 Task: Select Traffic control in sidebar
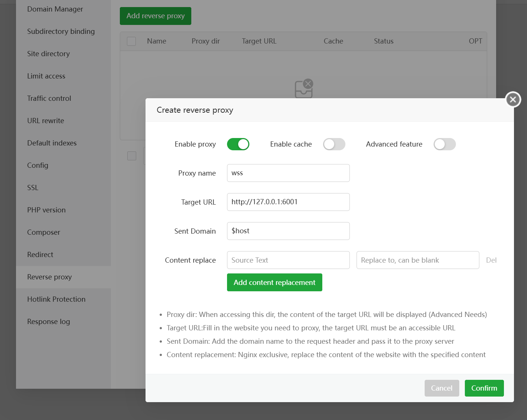tap(63, 98)
